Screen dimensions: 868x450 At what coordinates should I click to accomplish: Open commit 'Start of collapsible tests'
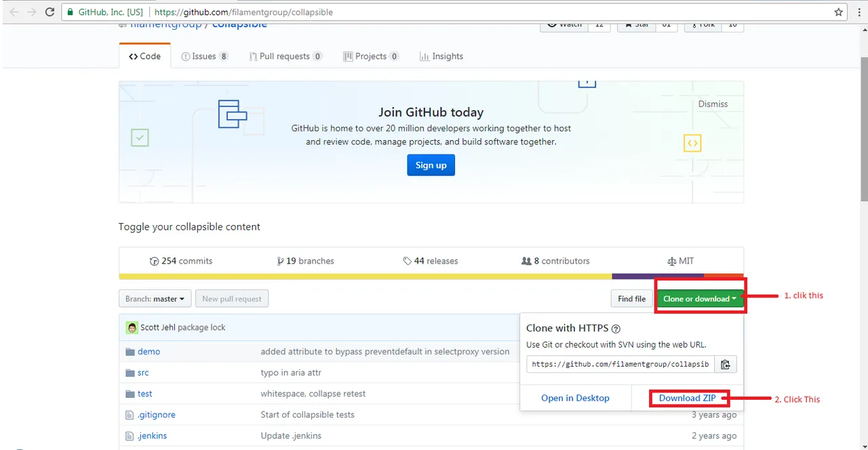[307, 415]
